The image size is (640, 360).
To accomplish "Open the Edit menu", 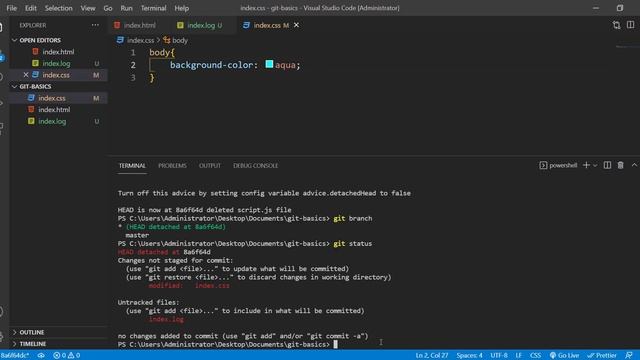I will pyautogui.click(x=31, y=8).
